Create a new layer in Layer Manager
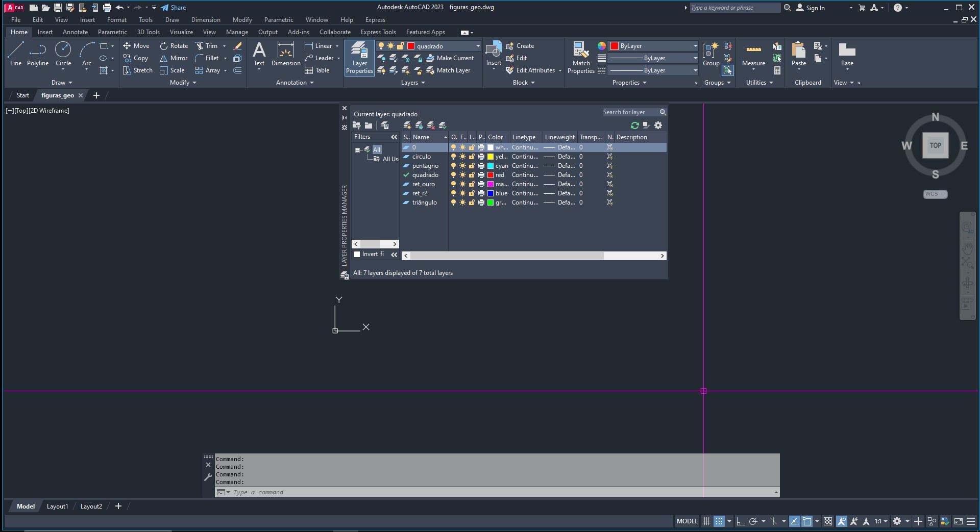This screenshot has width=980, height=532. coord(407,125)
